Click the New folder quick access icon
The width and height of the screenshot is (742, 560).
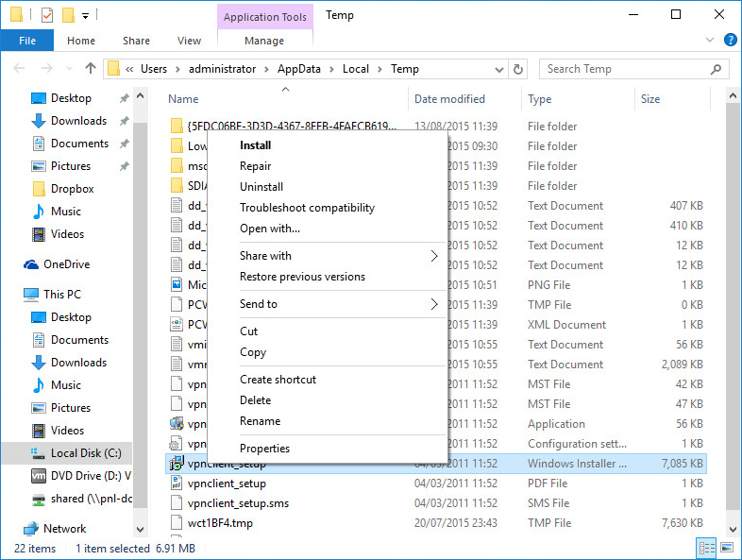pos(68,15)
